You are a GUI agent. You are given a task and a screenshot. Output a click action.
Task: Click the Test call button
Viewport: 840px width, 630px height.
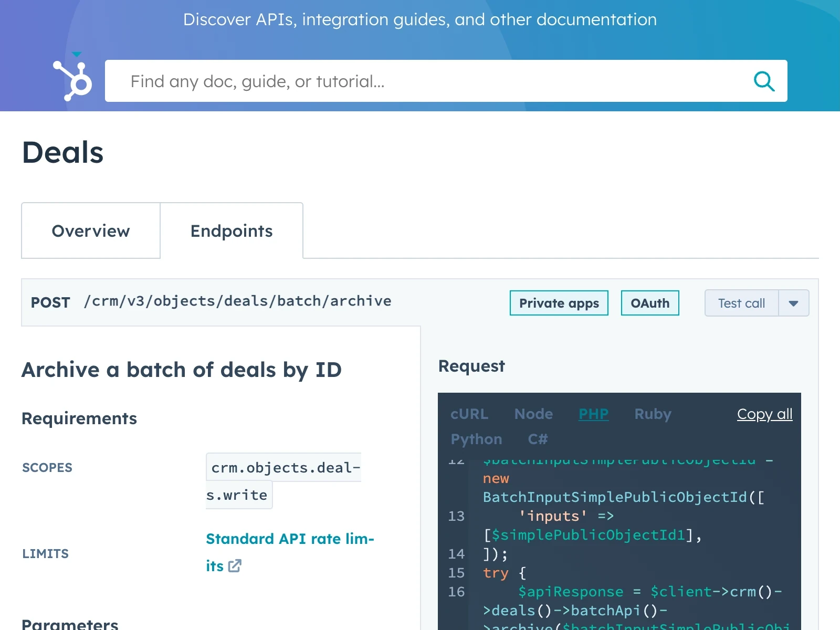(x=741, y=303)
